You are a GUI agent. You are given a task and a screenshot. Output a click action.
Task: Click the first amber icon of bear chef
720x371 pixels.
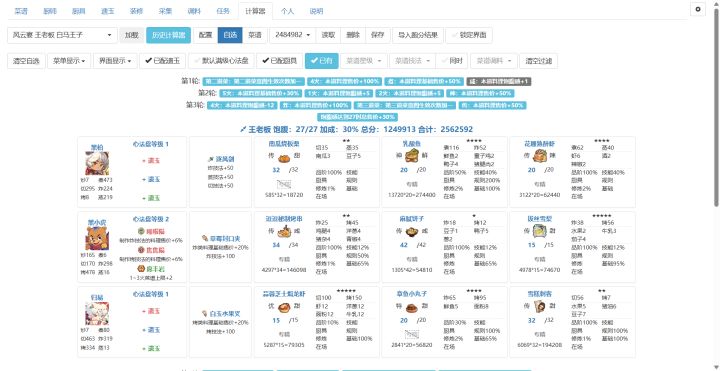pos(141,231)
